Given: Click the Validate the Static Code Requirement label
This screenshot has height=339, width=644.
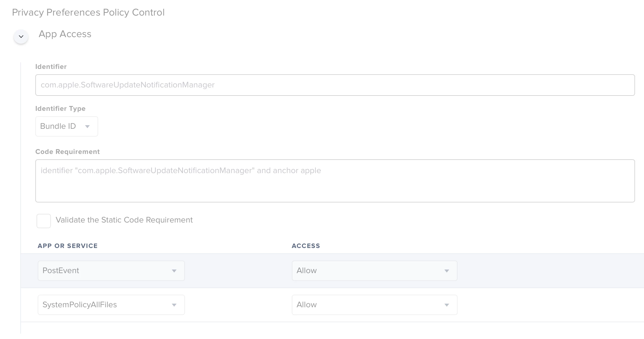Looking at the screenshot, I should click(x=124, y=220).
